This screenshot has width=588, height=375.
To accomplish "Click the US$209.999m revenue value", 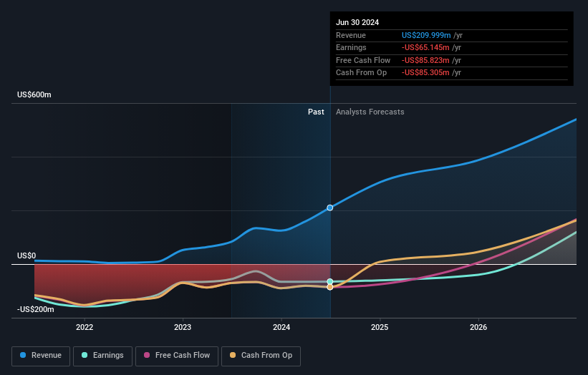I will pos(426,35).
